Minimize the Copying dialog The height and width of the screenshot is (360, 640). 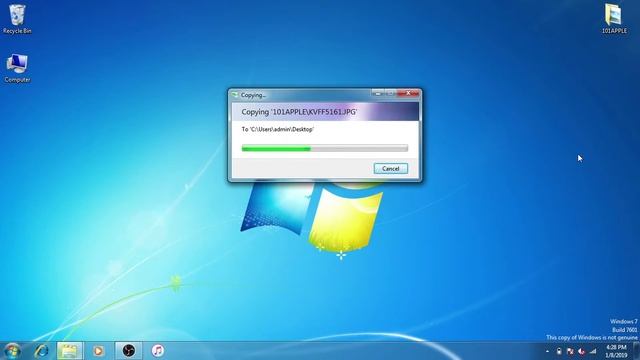tap(378, 93)
